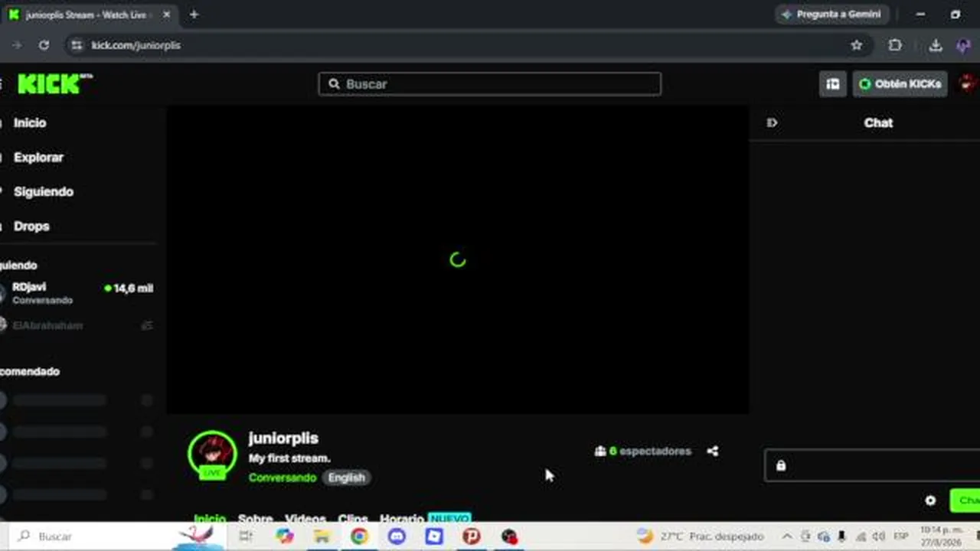This screenshot has height=551, width=980.
Task: Go to Inicio in the sidebar
Action: (30, 122)
